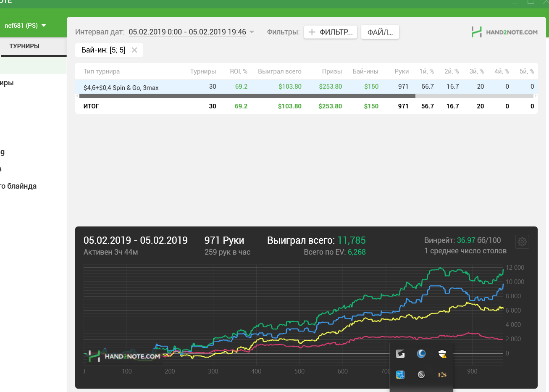Click the table's horizontal scrollbar thumb

coord(247,96)
